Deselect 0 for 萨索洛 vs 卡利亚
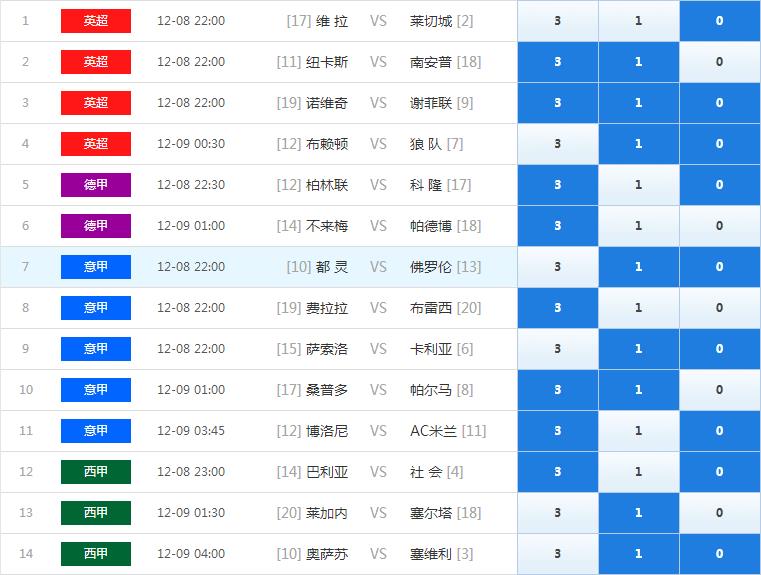761x575 pixels. (x=720, y=349)
